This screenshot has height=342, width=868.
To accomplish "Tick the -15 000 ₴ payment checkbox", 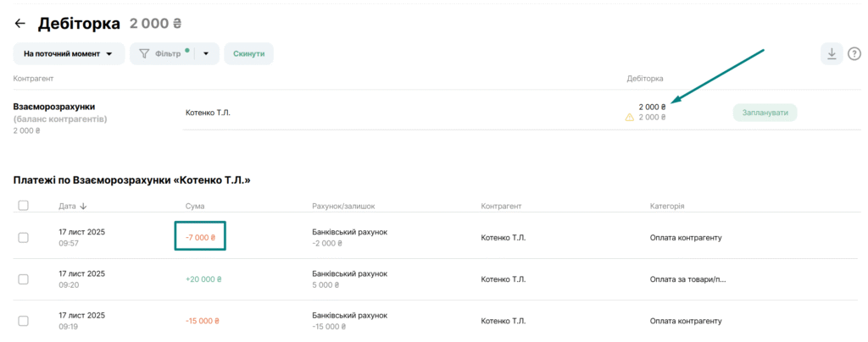I will 23,321.
